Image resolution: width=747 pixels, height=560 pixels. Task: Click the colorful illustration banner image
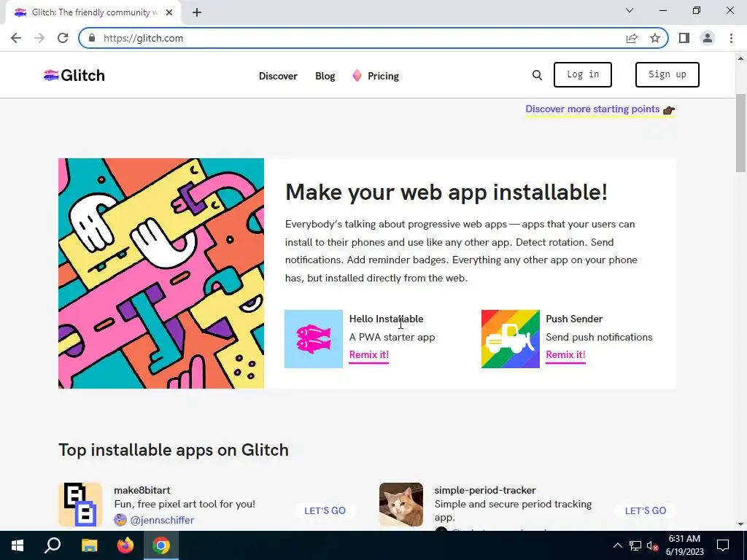point(161,273)
